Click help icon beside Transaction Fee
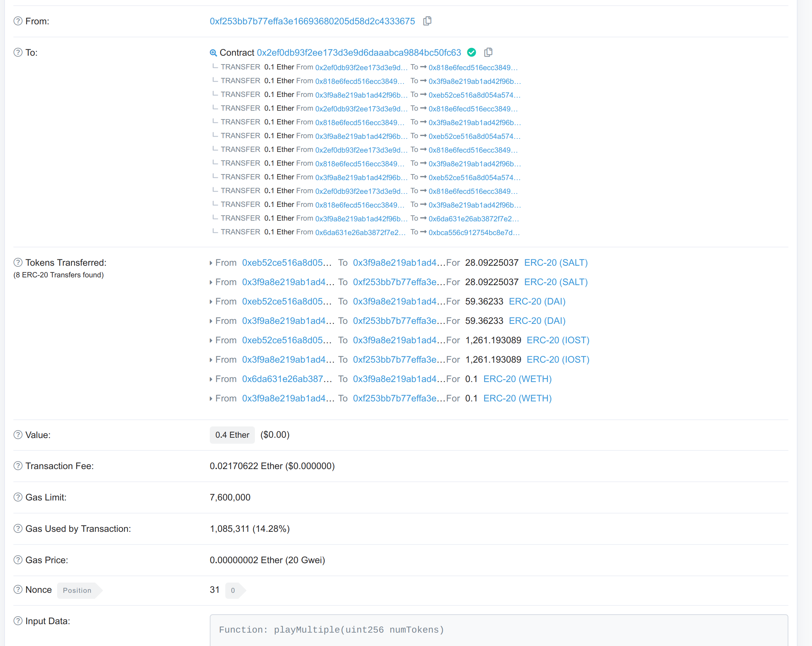Image resolution: width=812 pixels, height=646 pixels. tap(18, 466)
